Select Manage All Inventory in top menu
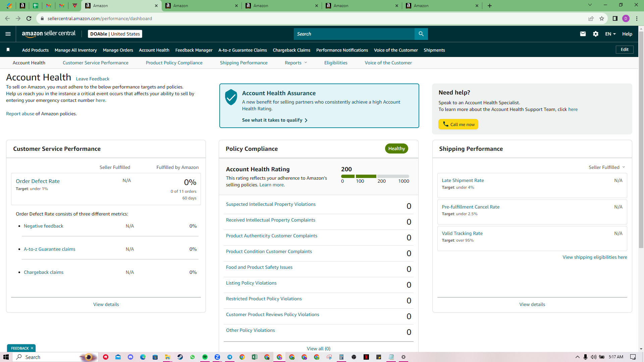Image resolution: width=644 pixels, height=362 pixels. [76, 50]
